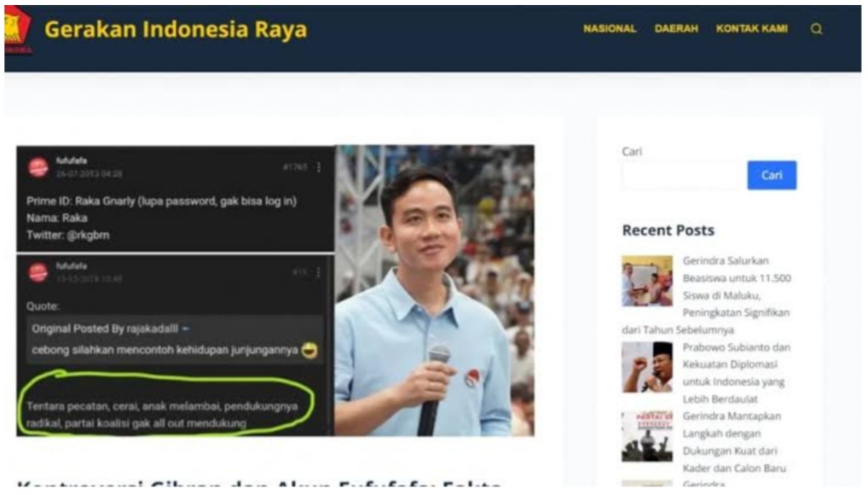Visit the Gerakan Indonesia Raya site title

coord(176,29)
